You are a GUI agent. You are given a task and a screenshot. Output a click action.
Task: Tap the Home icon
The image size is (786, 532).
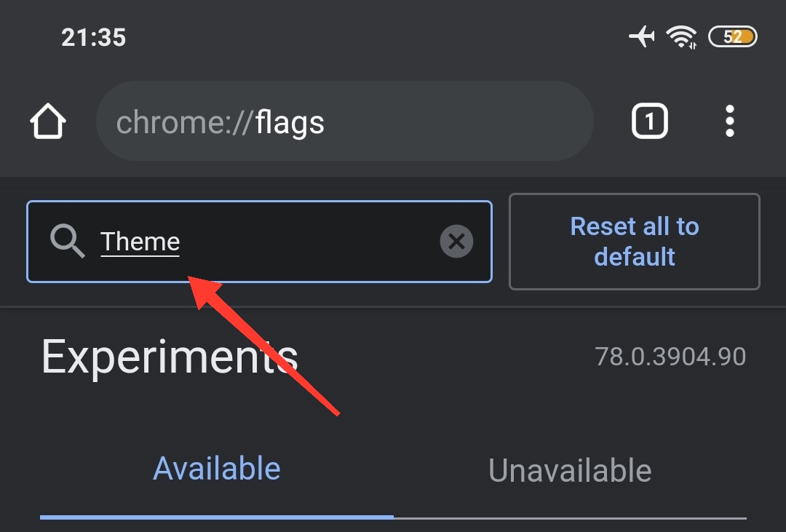[x=48, y=122]
